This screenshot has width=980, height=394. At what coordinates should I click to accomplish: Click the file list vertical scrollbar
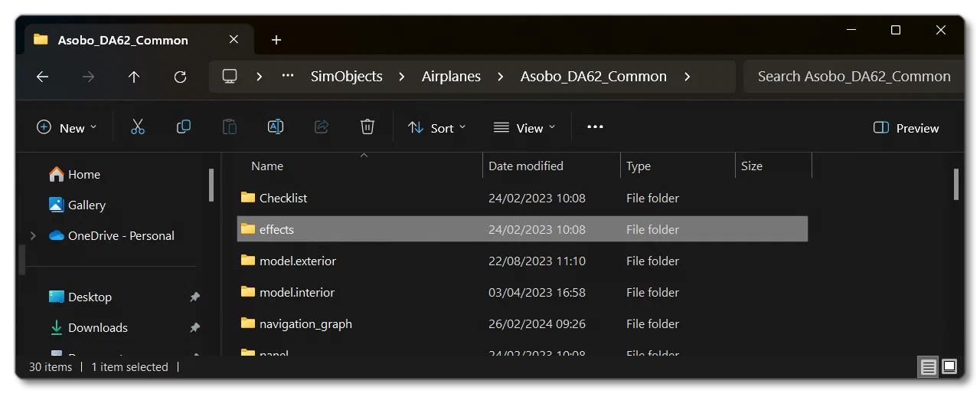(955, 184)
